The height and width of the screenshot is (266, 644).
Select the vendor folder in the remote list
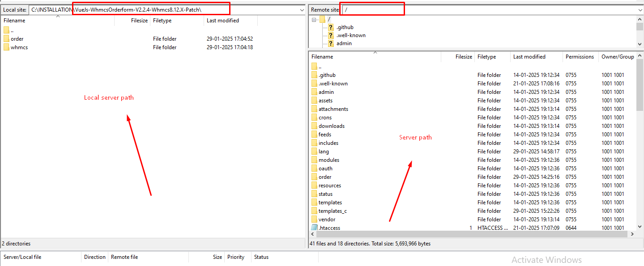[327, 220]
